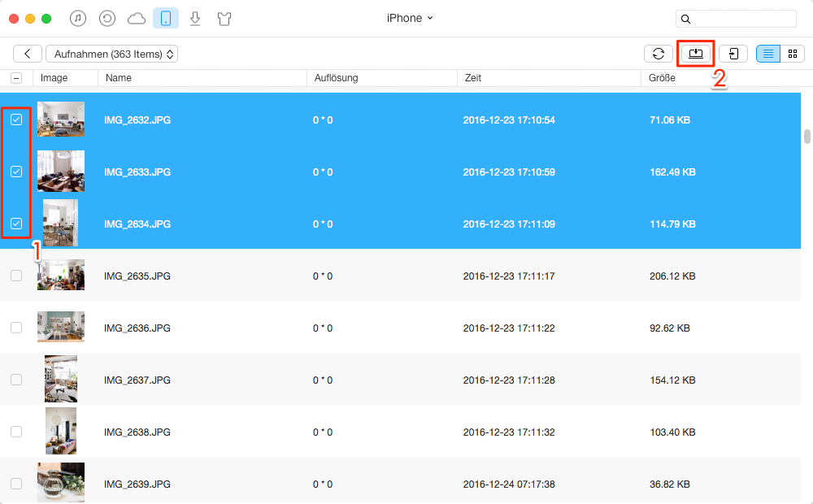Select file name IMG_2638.JPG
813x504 pixels.
137,432
